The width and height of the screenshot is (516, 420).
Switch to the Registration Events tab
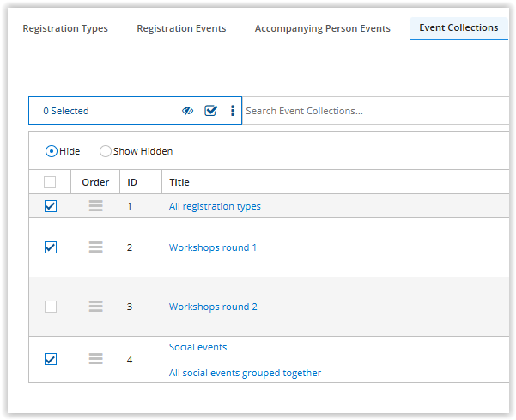(181, 28)
